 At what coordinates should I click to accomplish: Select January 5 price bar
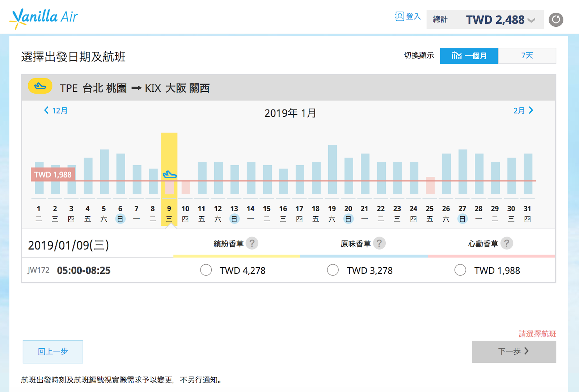point(104,172)
